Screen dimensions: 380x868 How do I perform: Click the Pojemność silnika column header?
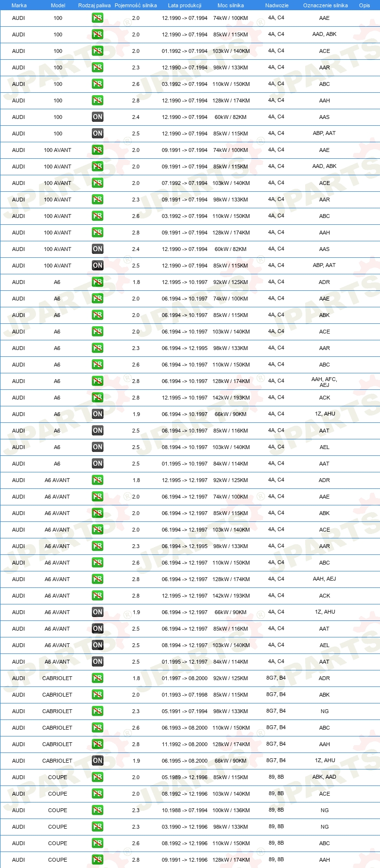[136, 5]
